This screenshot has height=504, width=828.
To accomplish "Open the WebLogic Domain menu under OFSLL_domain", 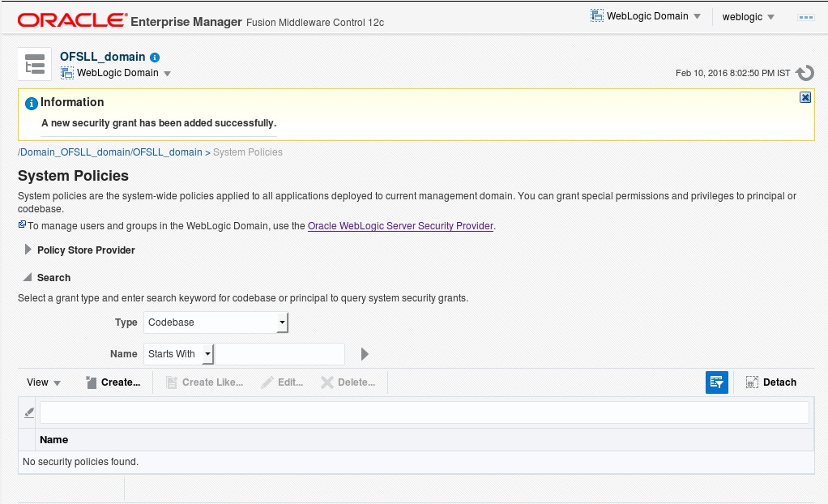I will 116,73.
